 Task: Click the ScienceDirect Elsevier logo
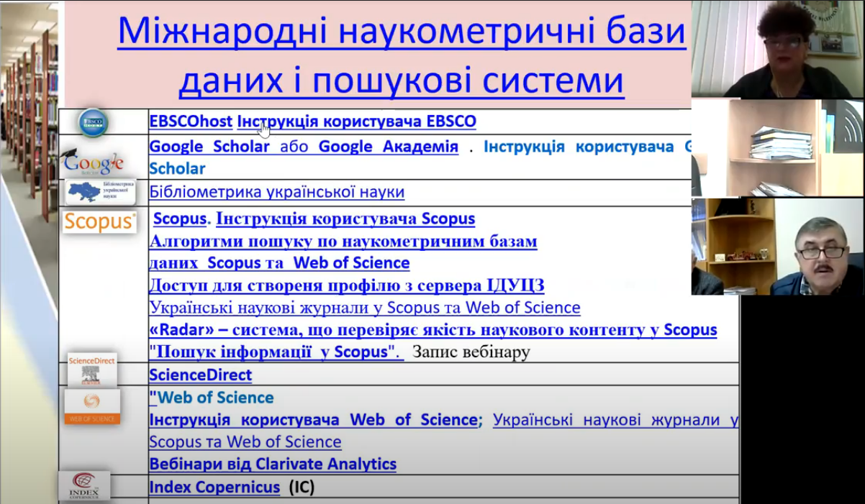coord(91,369)
